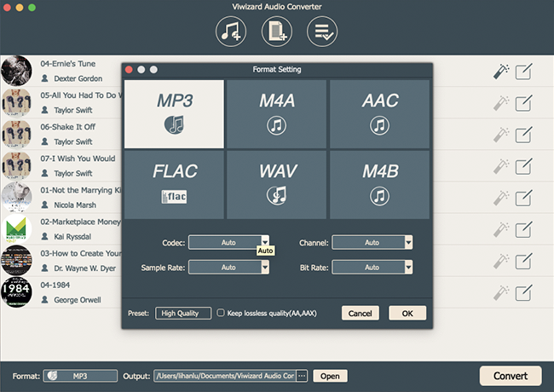Image resolution: width=554 pixels, height=392 pixels.
Task: Click the add document files icon
Action: click(x=277, y=32)
